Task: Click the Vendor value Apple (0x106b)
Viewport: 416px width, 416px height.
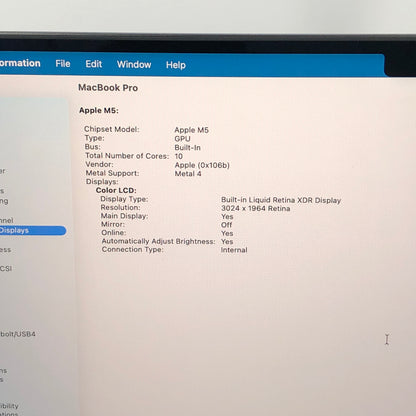Action: (202, 165)
